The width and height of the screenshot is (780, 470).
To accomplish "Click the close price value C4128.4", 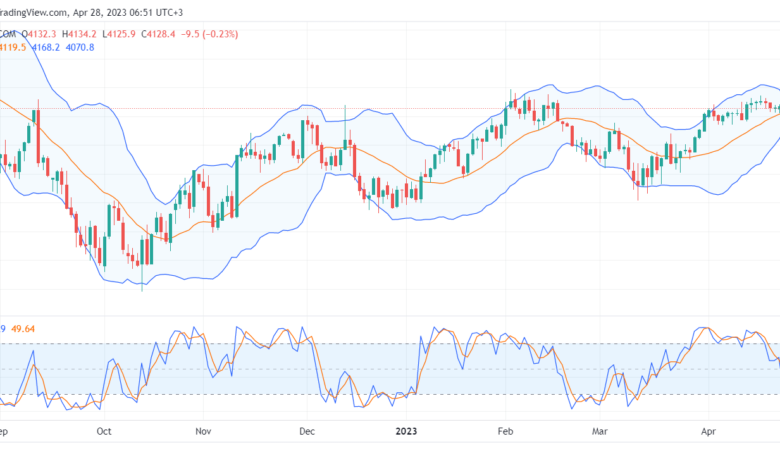I will point(158,34).
